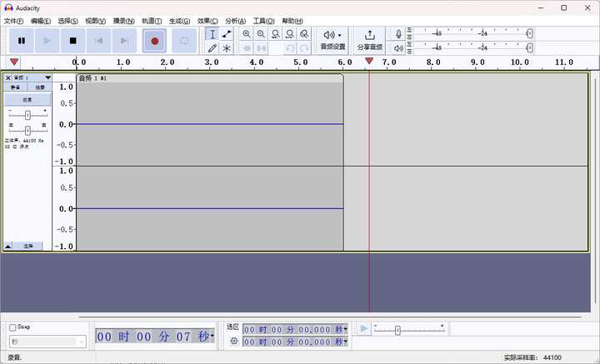
Task: Click the 实际采样率 44100 status text
Action: 532,358
